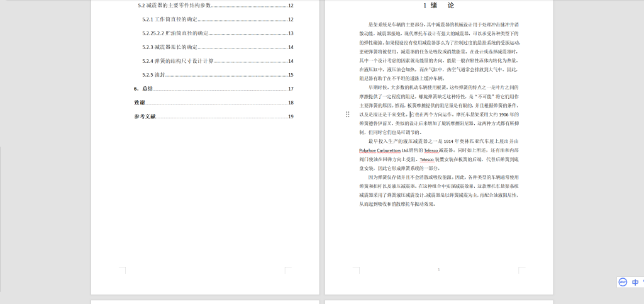
Task: Click the paragraph drag handle beside the text
Action: pos(347,114)
